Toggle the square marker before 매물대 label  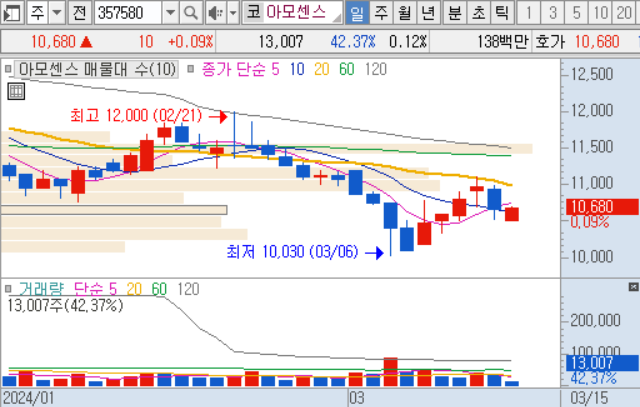click(x=8, y=69)
